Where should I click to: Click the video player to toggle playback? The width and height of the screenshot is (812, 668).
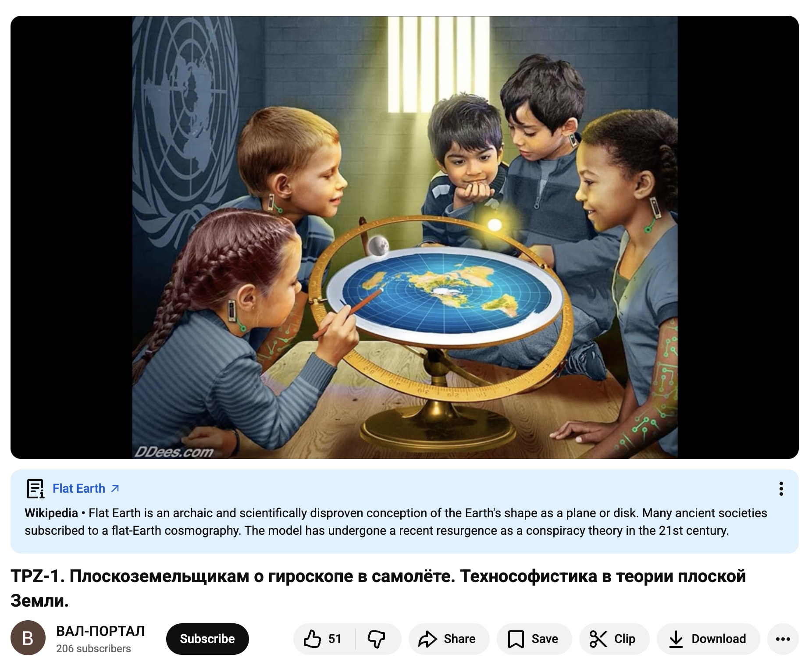coord(404,237)
